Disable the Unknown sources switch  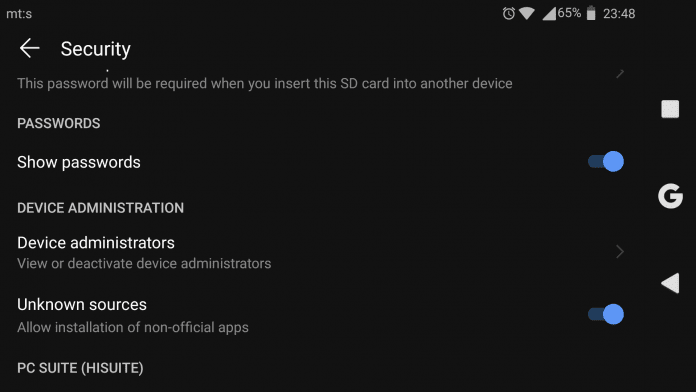(605, 314)
